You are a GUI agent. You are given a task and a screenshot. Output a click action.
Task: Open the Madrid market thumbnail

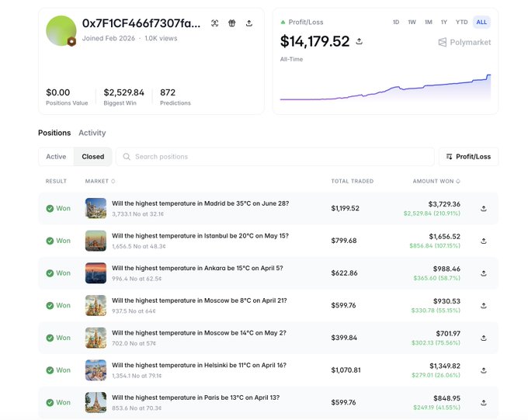click(x=96, y=208)
